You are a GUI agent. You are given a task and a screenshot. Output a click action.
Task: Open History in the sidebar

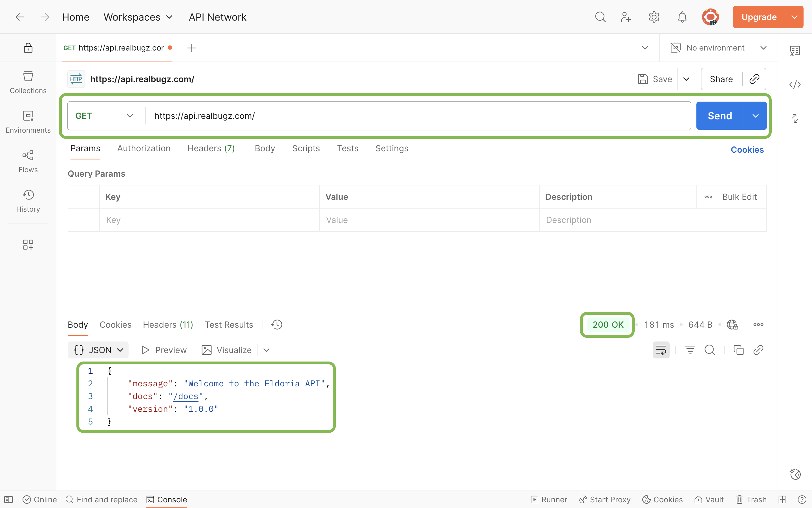[x=28, y=201]
